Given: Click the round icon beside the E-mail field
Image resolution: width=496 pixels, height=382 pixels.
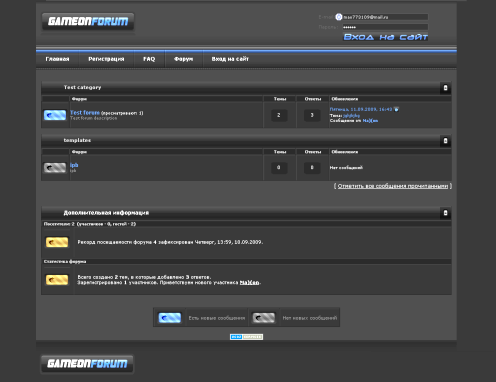Looking at the screenshot, I should (339, 17).
